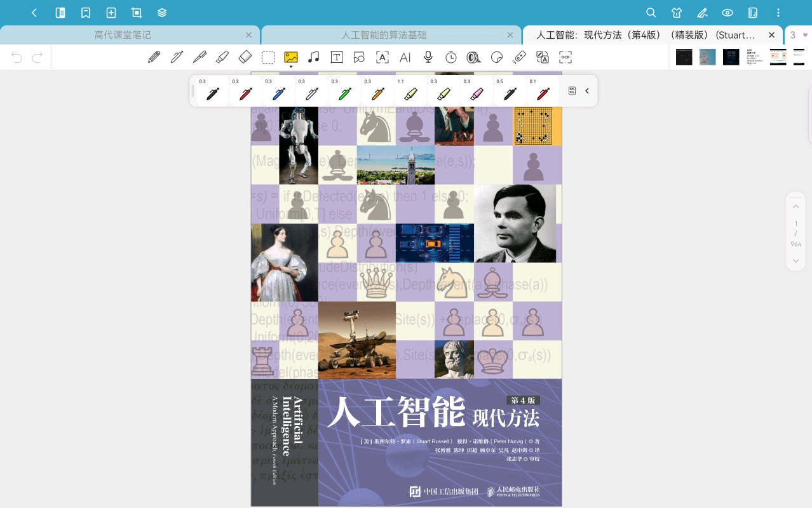Screen dimensions: 812x508
Task: Select the 人工智能：现代方法（第4版） tab
Action: coord(646,35)
